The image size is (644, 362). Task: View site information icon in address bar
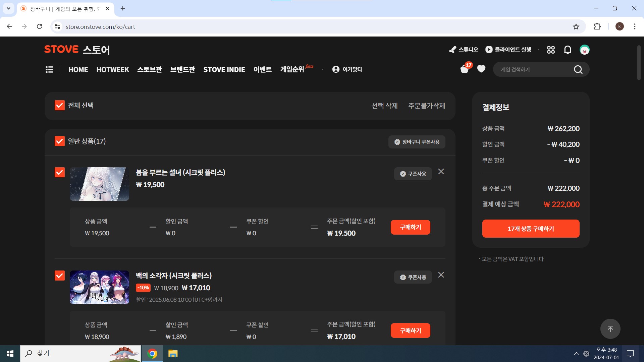pos(58,26)
